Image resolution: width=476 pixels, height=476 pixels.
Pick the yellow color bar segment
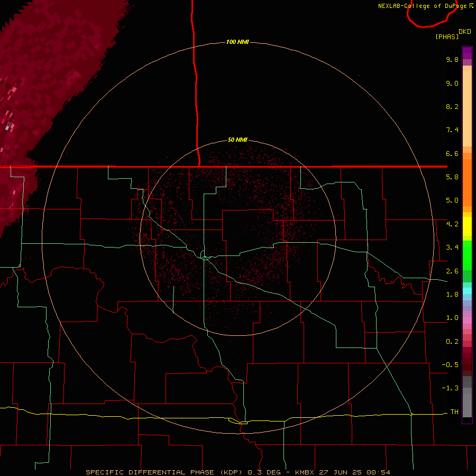tap(467, 226)
